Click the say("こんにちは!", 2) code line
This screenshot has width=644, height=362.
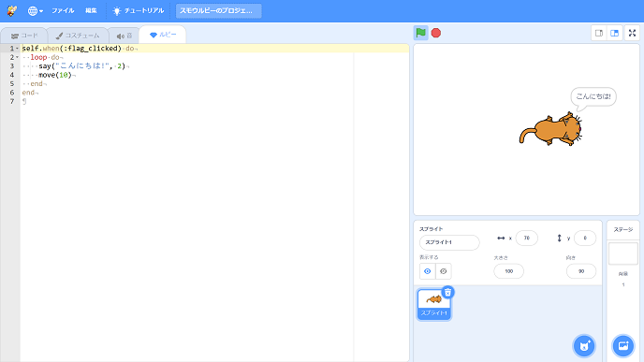[x=82, y=66]
